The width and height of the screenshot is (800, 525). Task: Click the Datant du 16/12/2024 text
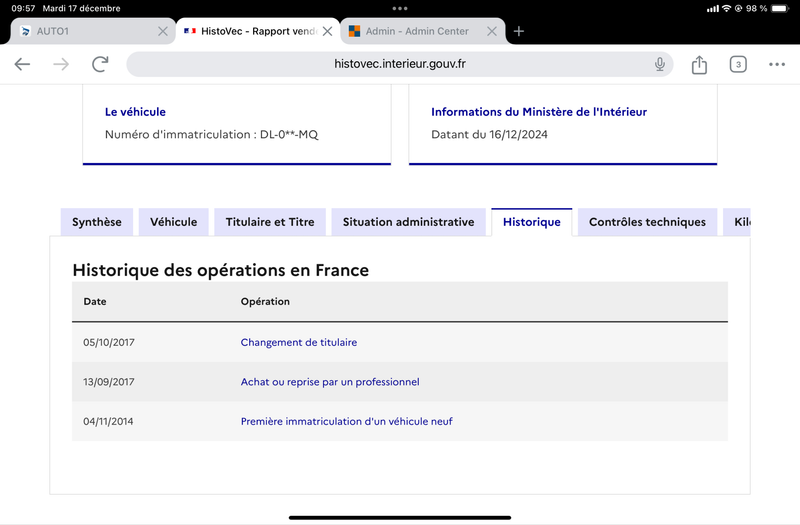pos(489,134)
